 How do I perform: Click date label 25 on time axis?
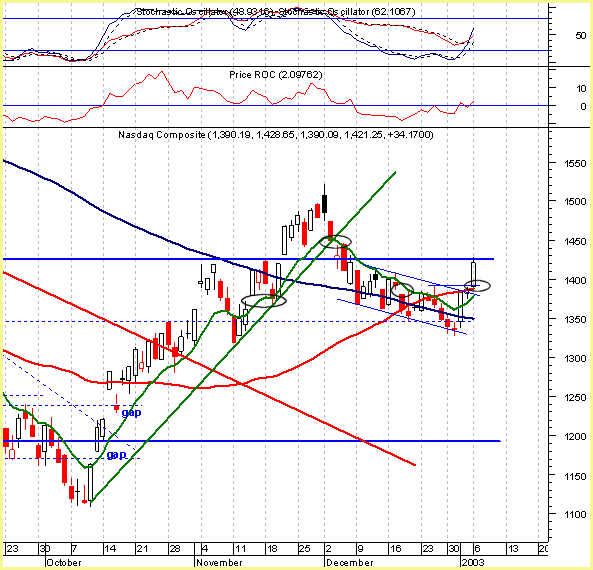pyautogui.click(x=305, y=548)
